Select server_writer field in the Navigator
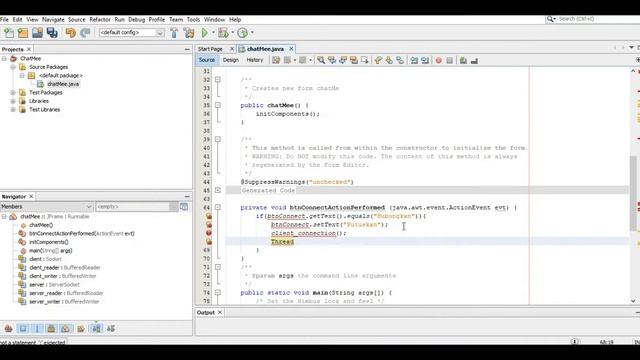640x360 pixels. pos(64,302)
